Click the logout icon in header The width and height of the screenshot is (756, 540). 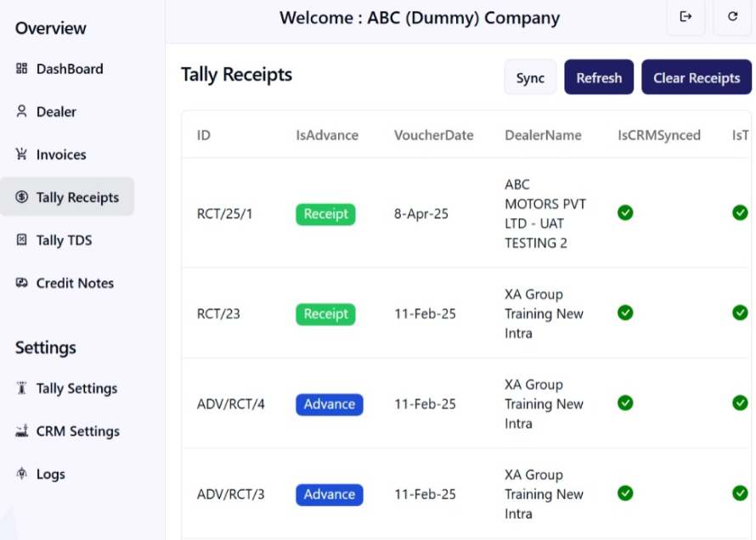pos(685,17)
